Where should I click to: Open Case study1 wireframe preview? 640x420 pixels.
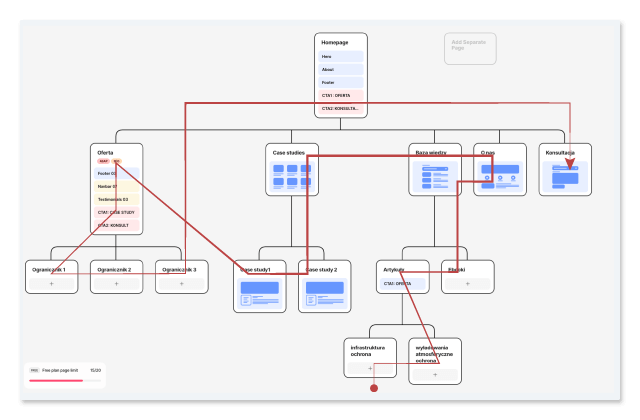(259, 293)
